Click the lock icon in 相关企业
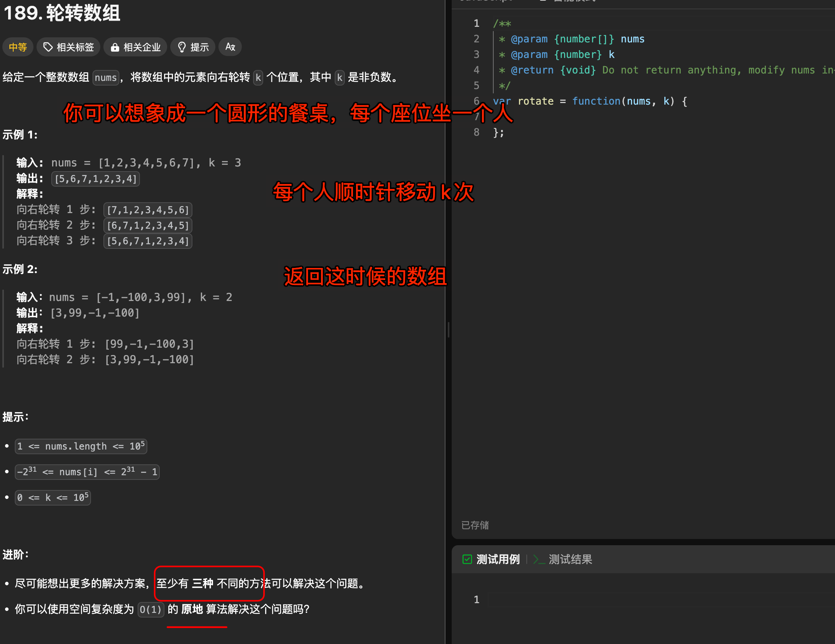Viewport: 835px width, 644px height. [115, 47]
